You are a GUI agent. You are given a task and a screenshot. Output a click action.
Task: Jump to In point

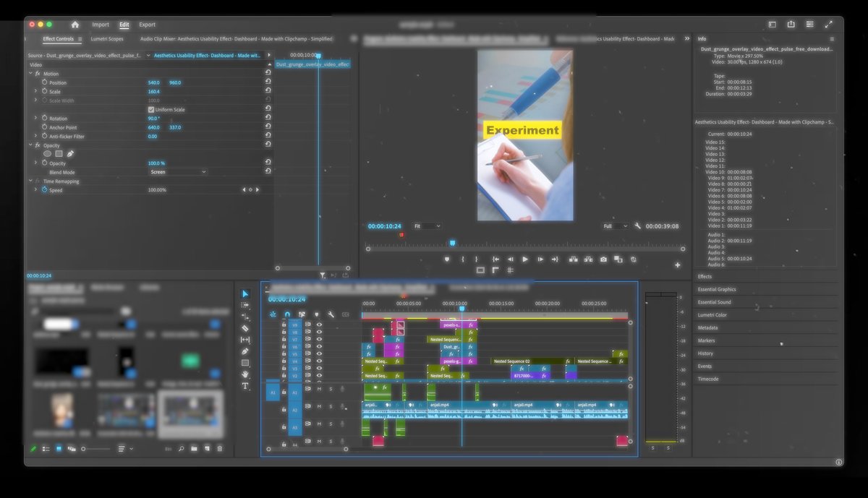[x=495, y=259]
